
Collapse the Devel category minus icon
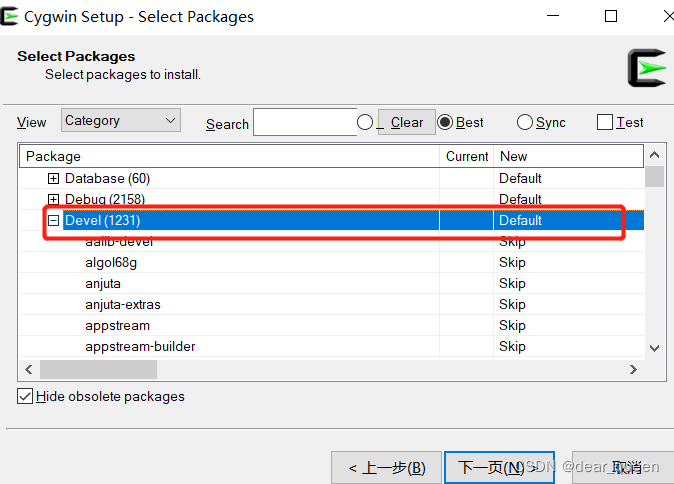click(x=54, y=220)
